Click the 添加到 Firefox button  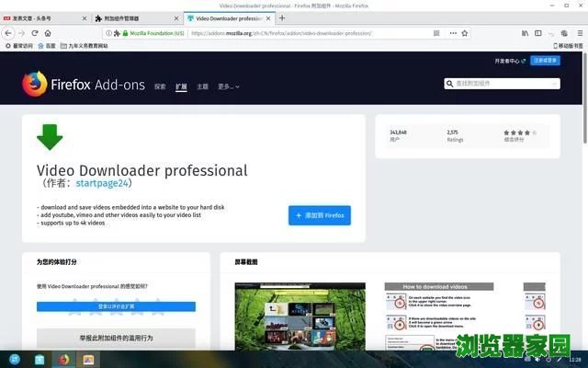click(x=319, y=215)
